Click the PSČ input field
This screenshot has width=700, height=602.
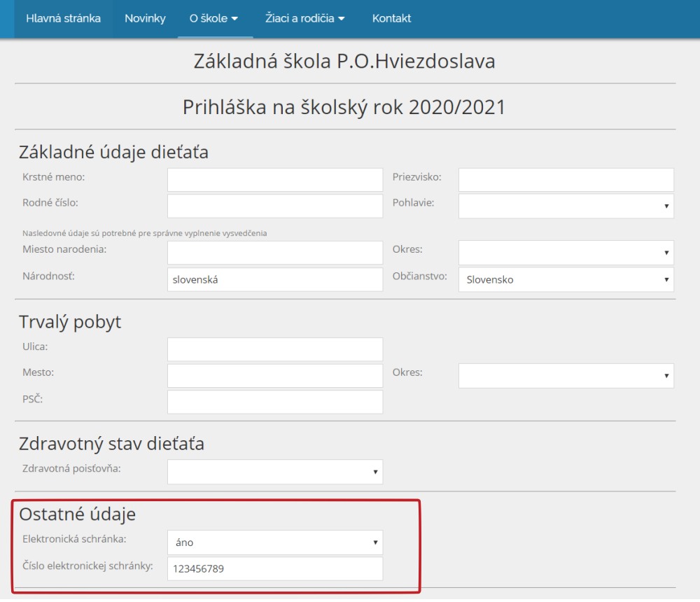[275, 402]
